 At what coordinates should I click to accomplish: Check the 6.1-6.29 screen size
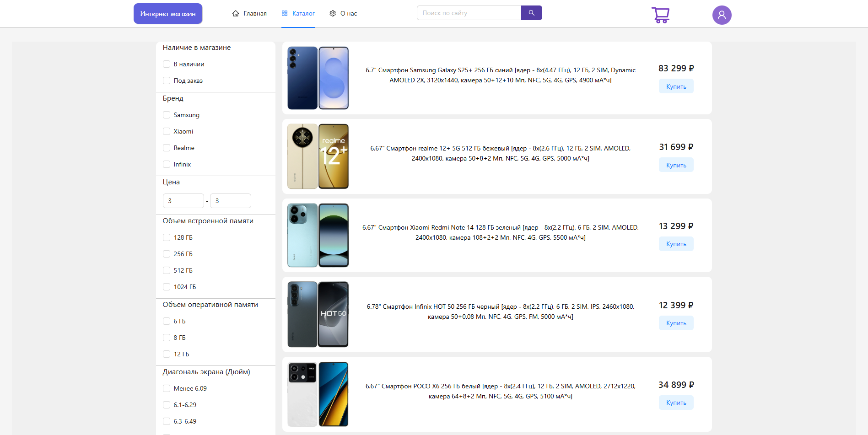pos(167,405)
